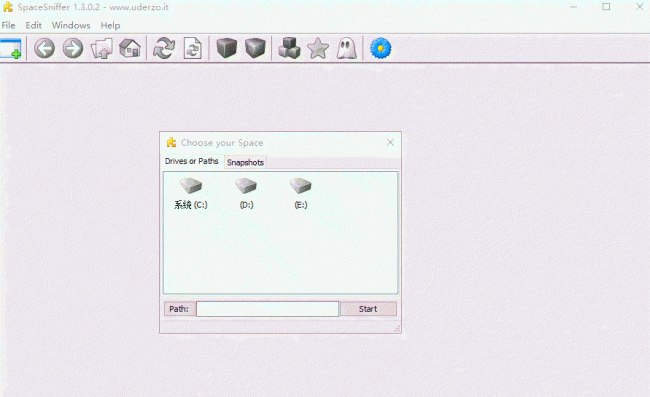Viewport: 650px width, 397px height.
Task: Click the New View toolbar icon
Action: pyautogui.click(x=11, y=48)
